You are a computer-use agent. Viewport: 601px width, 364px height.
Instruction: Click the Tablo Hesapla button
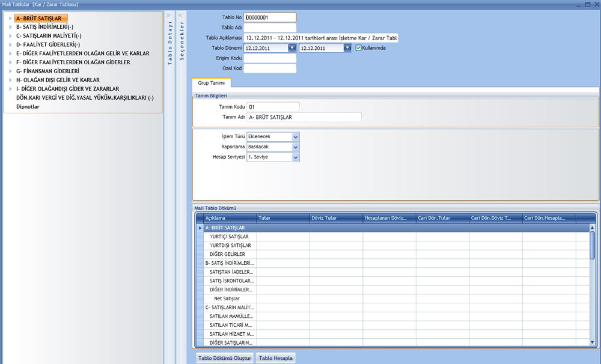[276, 358]
